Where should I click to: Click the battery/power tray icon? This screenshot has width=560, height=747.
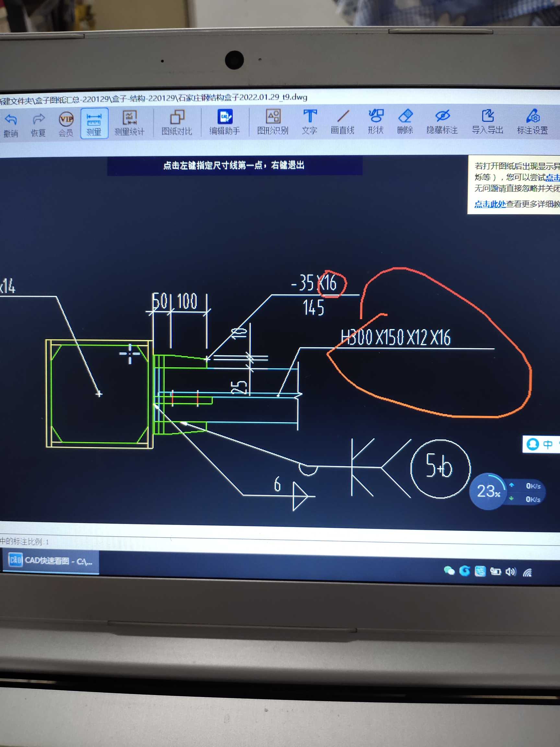point(495,571)
